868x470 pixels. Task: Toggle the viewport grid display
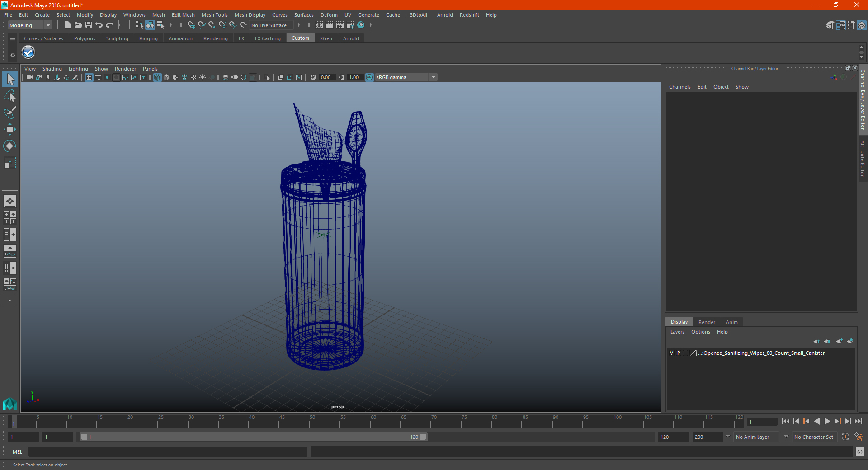(89, 77)
